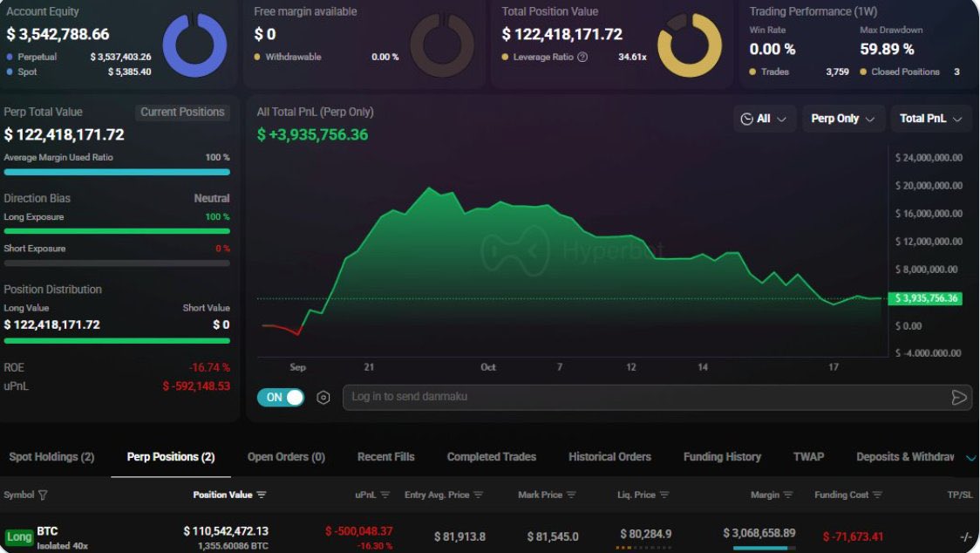
Task: Click the BTC margin progress bar
Action: [x=765, y=548]
